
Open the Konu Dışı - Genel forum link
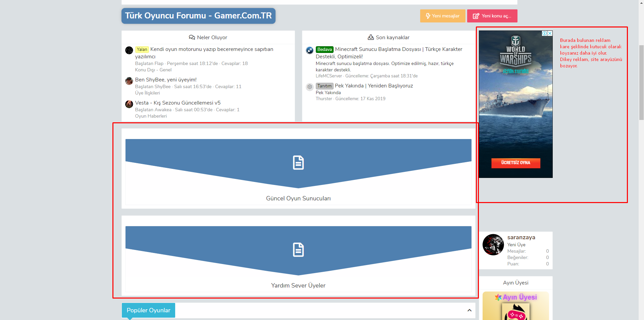coord(153,70)
